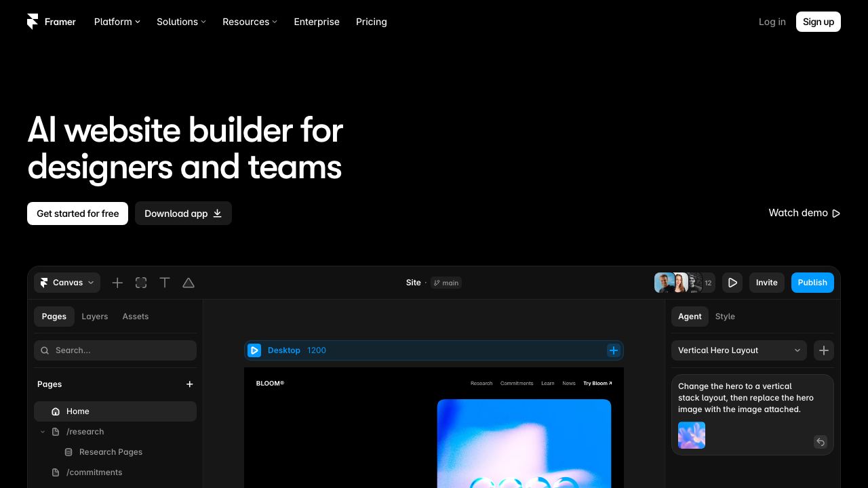Click the Invite button

click(x=767, y=283)
